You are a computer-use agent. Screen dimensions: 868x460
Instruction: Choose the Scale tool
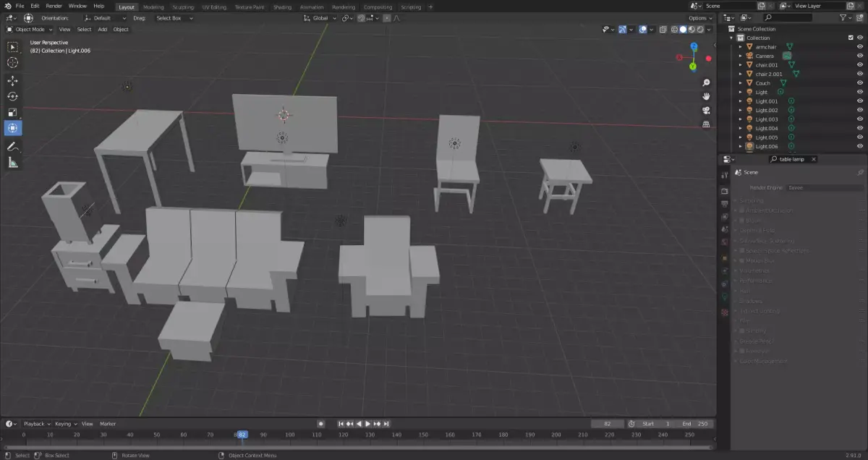(x=12, y=112)
